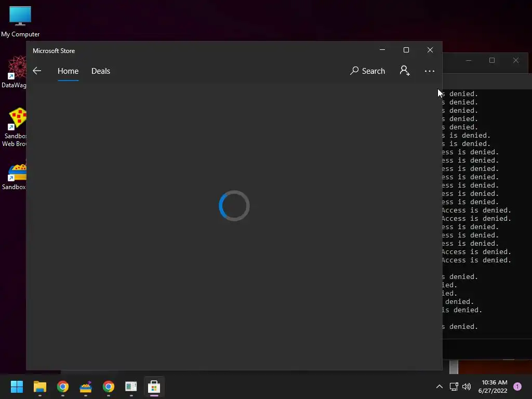Click the sign-in account icon

click(404, 71)
